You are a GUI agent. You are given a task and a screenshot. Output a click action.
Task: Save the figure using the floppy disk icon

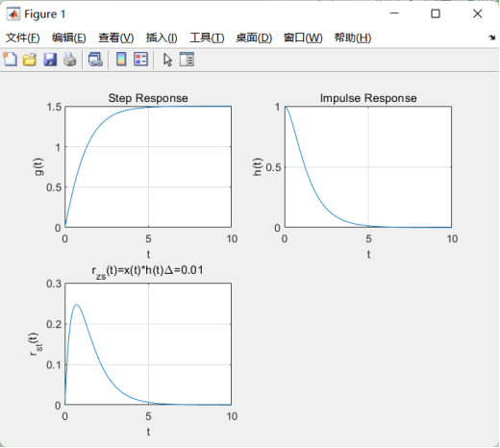tap(50, 60)
